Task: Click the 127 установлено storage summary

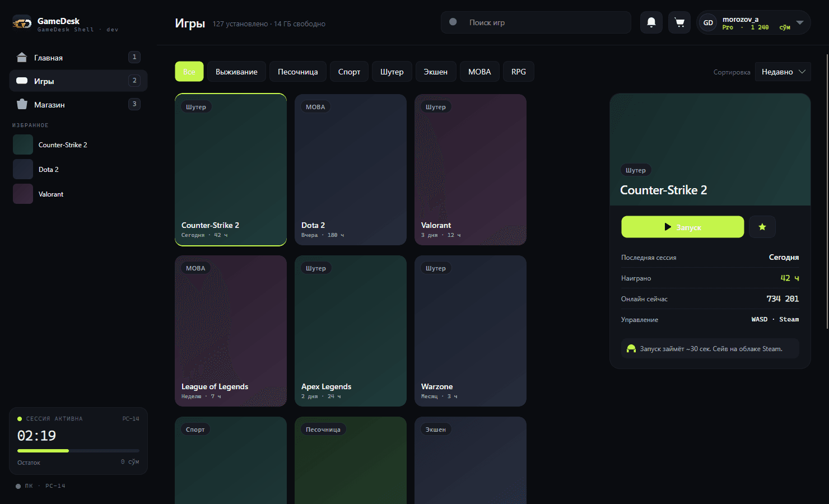Action: point(269,24)
